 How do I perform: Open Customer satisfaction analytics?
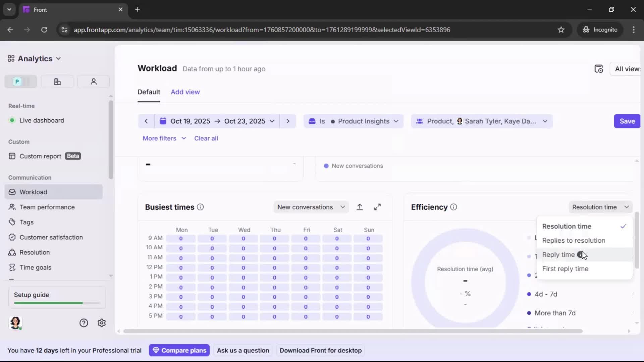(51, 237)
